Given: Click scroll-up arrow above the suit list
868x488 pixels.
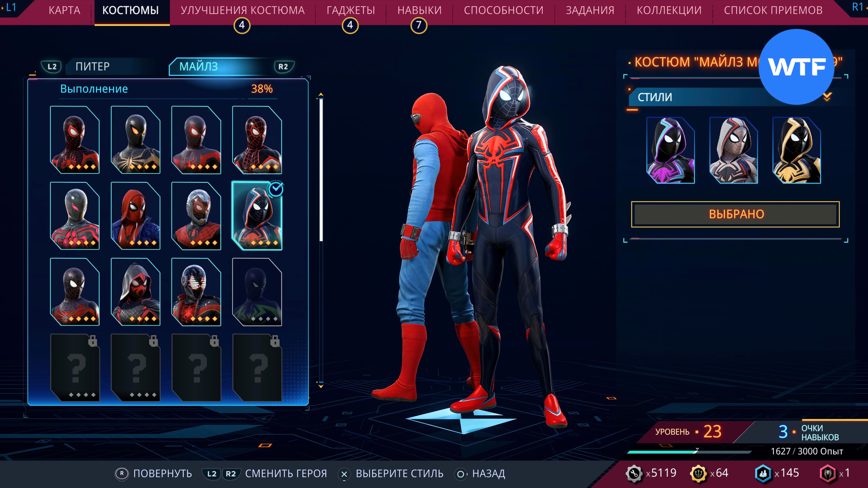Looking at the screenshot, I should tap(321, 95).
